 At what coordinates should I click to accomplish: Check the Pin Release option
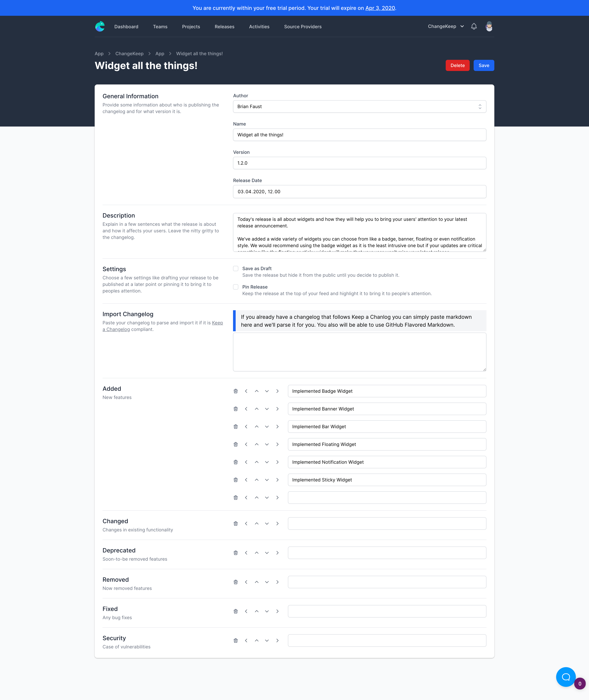pyautogui.click(x=236, y=287)
